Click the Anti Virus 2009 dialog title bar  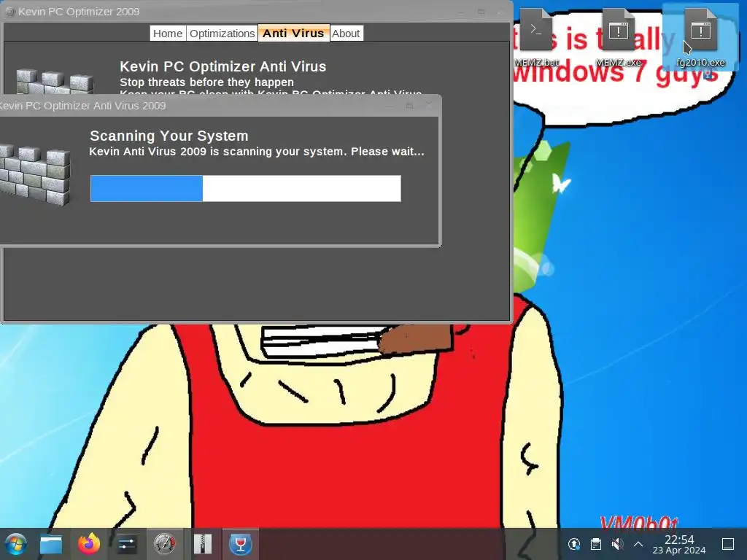[x=219, y=105]
